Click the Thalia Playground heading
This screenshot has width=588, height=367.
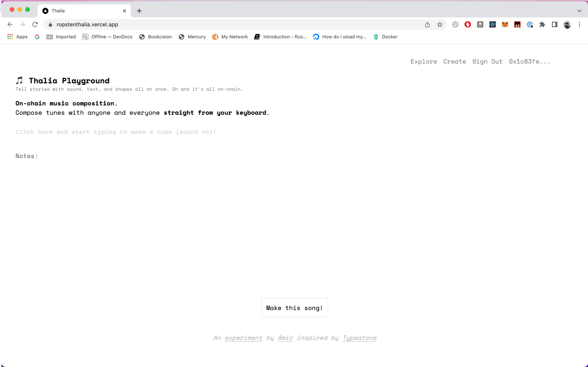tap(69, 81)
